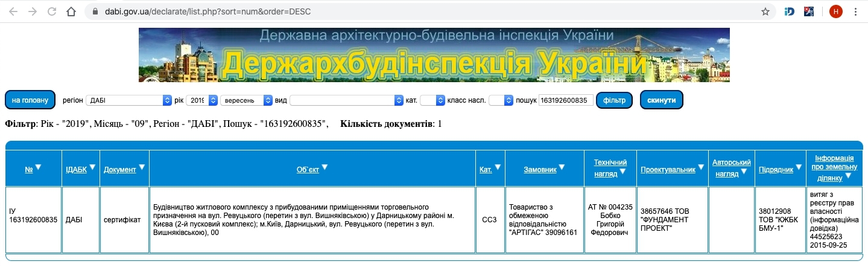Screen dimensions: 868x267
Task: Sort by Технічний нагляд column arrow
Action: (623, 172)
